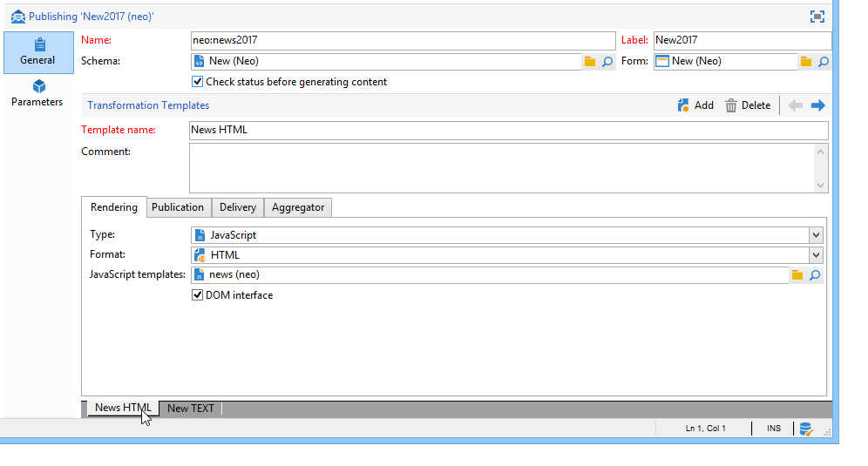Click the news (neo) template file icon
Viewport: 868px width, 466px height.
(200, 275)
